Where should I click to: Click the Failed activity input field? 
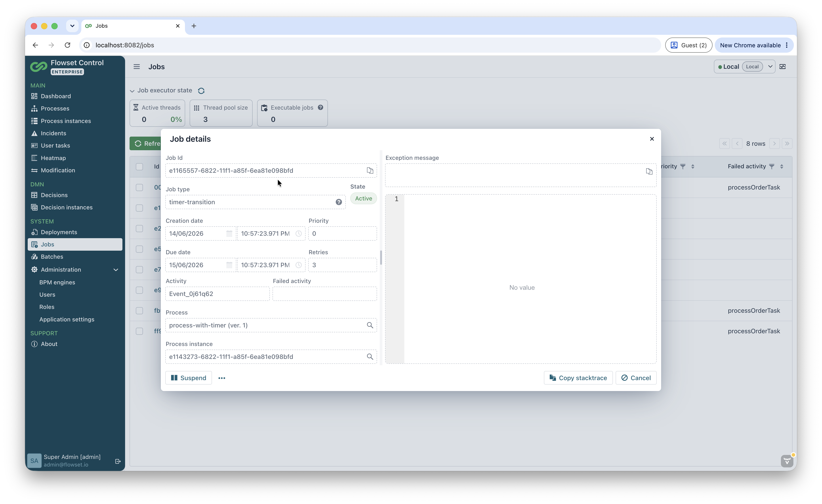click(325, 294)
